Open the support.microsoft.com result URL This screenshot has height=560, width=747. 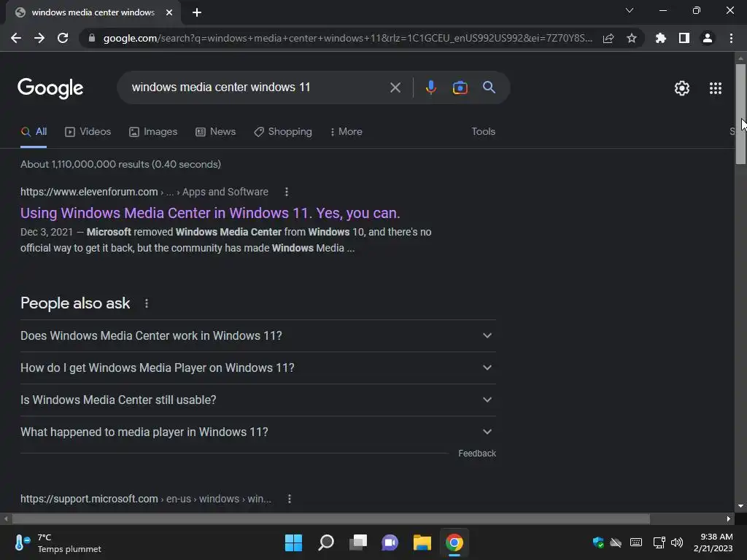tap(145, 499)
